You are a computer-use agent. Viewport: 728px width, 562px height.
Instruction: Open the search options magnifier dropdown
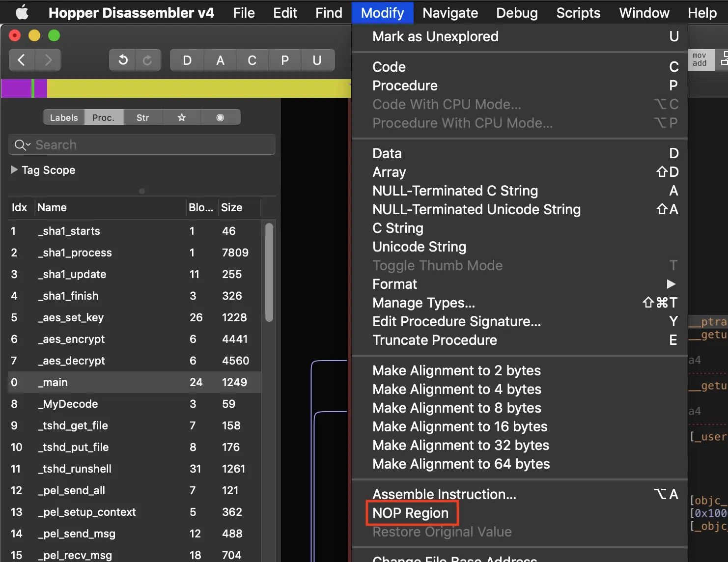pyautogui.click(x=22, y=145)
